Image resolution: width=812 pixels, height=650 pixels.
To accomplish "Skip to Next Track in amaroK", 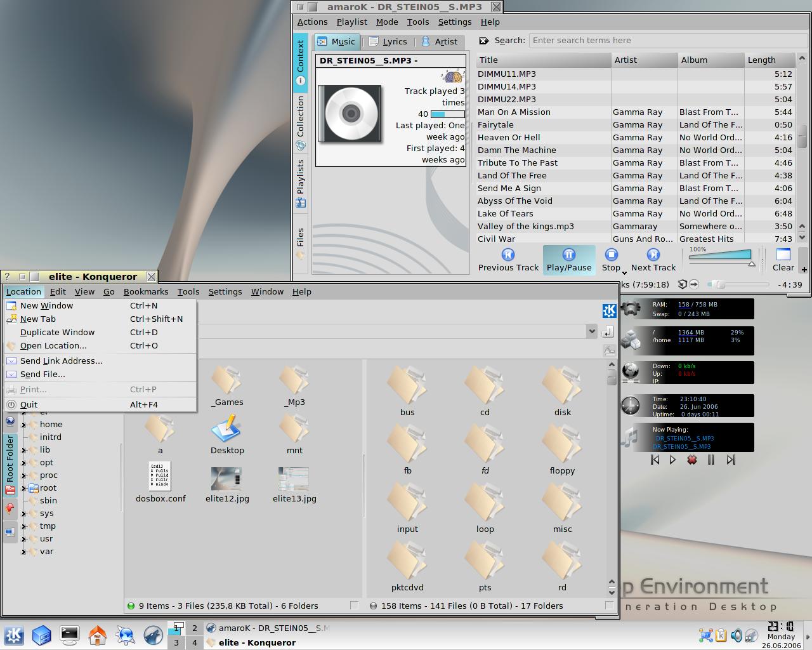I will (653, 260).
